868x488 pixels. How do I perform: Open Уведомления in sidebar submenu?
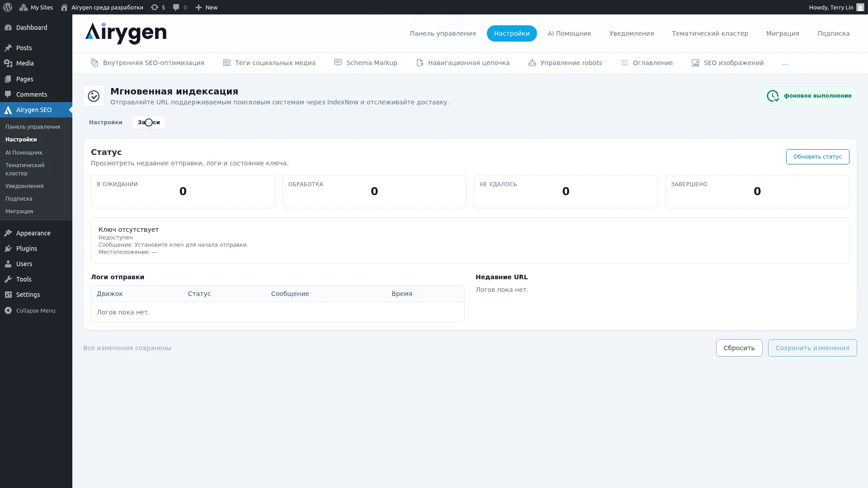coord(24,186)
